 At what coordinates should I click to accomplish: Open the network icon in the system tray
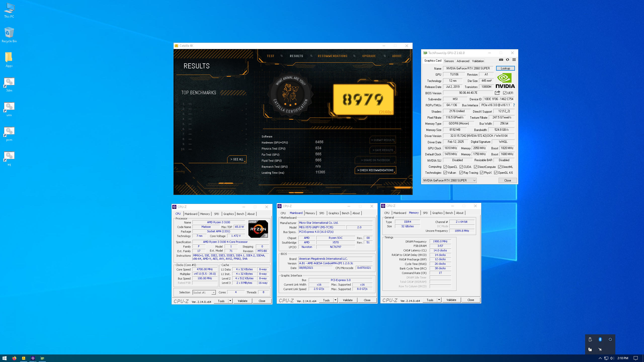pos(606,358)
